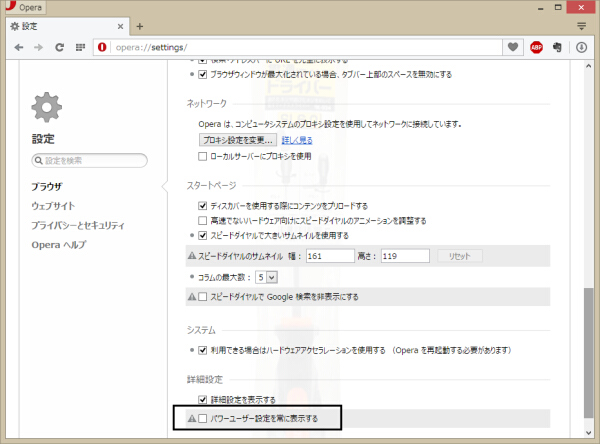Toggle ハードウェアアクセラレーション checkbox
The height and width of the screenshot is (444, 600).
pos(203,350)
